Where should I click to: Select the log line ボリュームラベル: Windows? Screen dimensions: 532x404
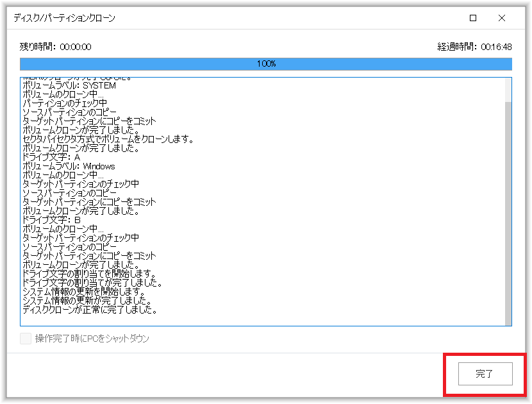(x=69, y=166)
